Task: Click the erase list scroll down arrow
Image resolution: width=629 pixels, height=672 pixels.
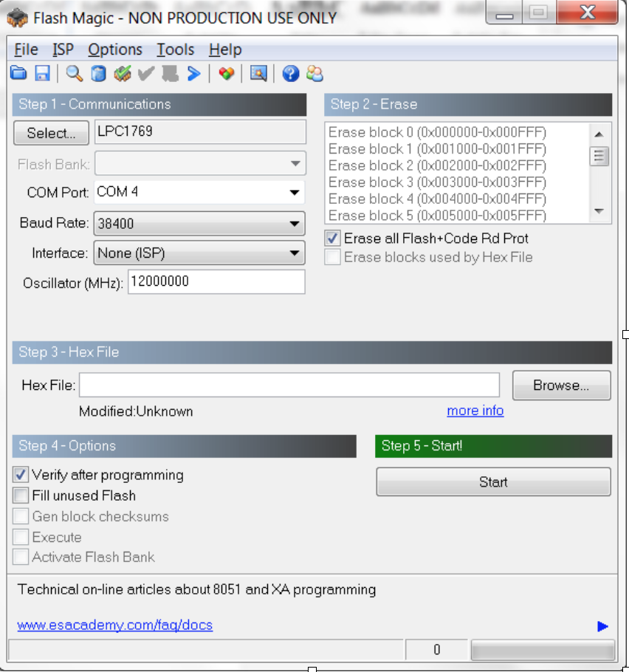Action: pos(599,211)
